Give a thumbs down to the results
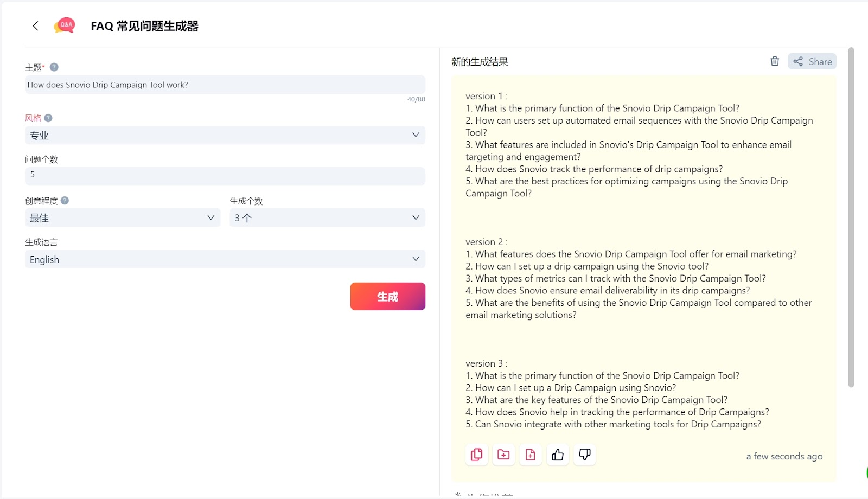This screenshot has width=868, height=499. 585,455
